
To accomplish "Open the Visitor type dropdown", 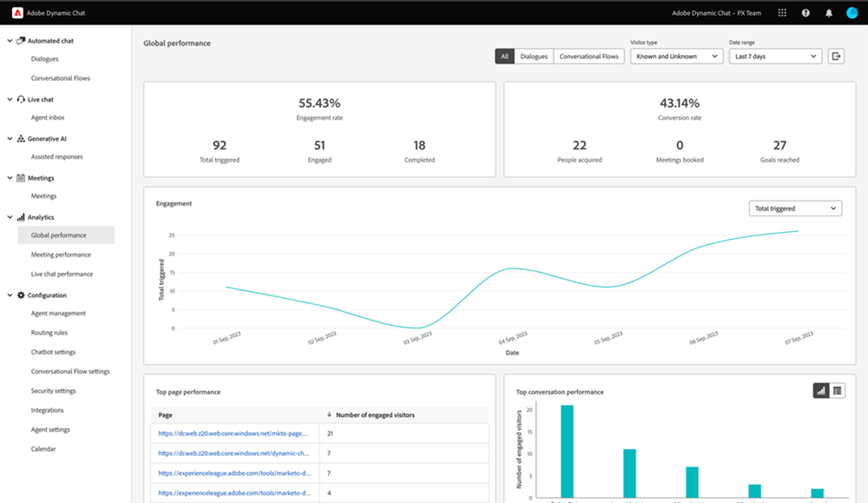I will pos(676,56).
